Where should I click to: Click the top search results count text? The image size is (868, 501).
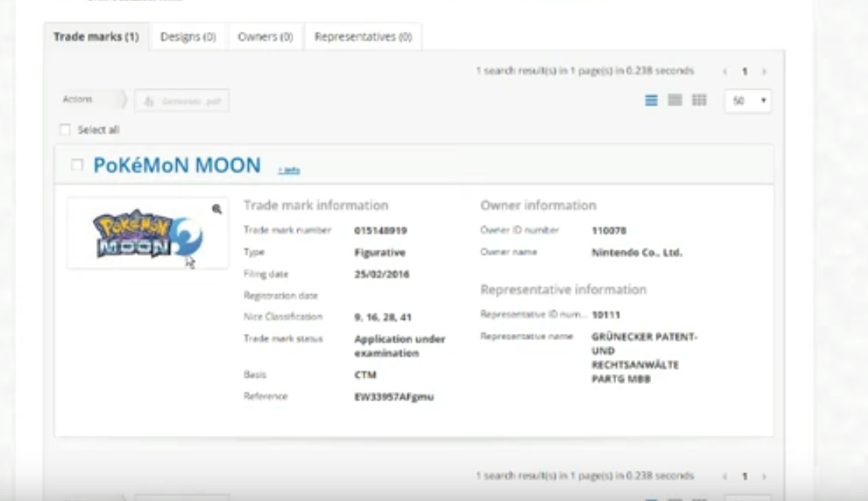[585, 70]
